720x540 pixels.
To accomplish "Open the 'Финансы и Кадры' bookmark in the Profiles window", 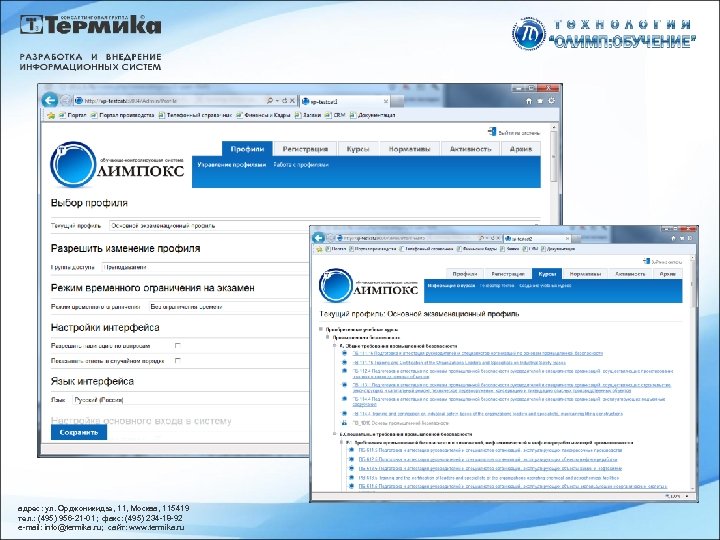I will pyautogui.click(x=264, y=115).
